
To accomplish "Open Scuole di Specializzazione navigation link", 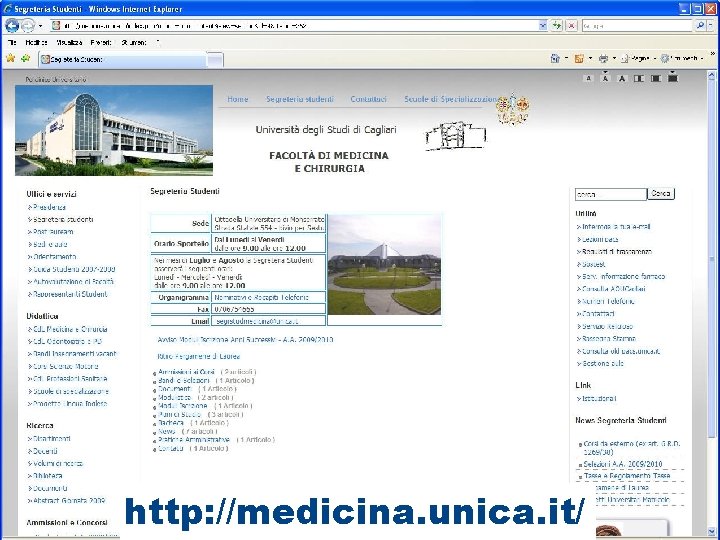I will (x=450, y=99).
